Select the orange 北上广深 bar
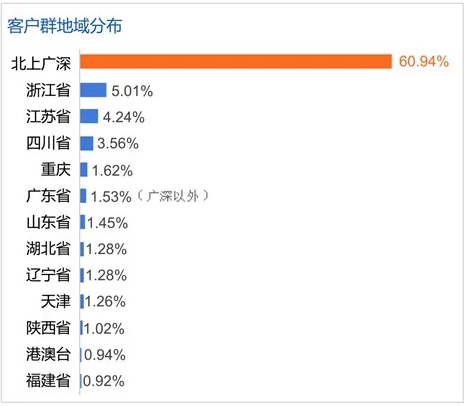 pos(236,62)
